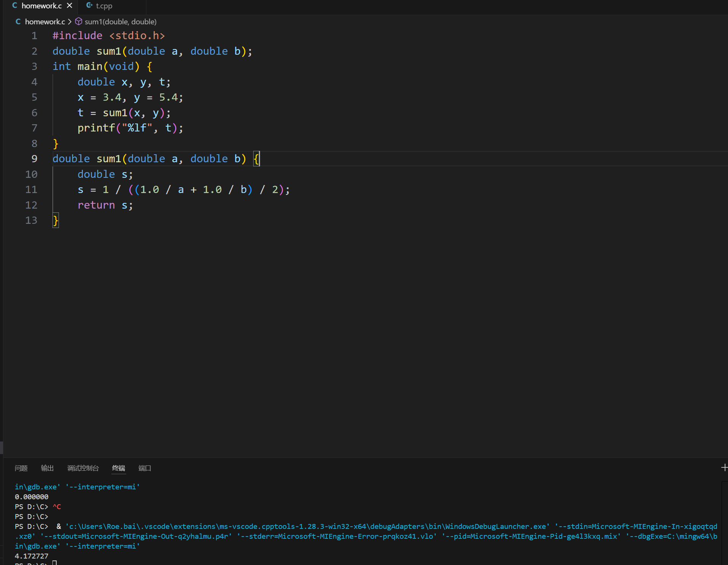Screen dimensions: 728x565
Task: Click the C file icon on homework.c tab
Action: click(15, 6)
